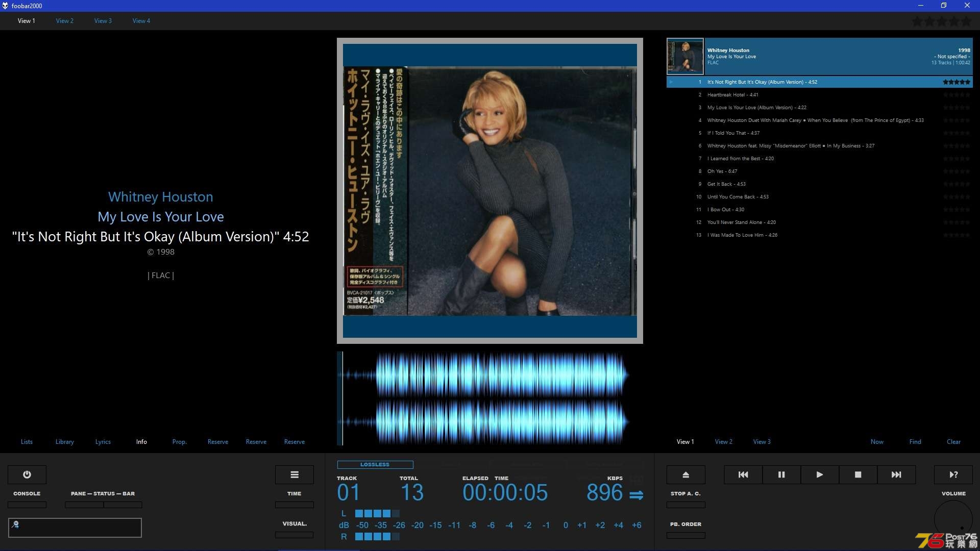Image resolution: width=980 pixels, height=551 pixels.
Task: Select track 'My Love Is Your Love (Album Version)'
Action: [x=820, y=108]
